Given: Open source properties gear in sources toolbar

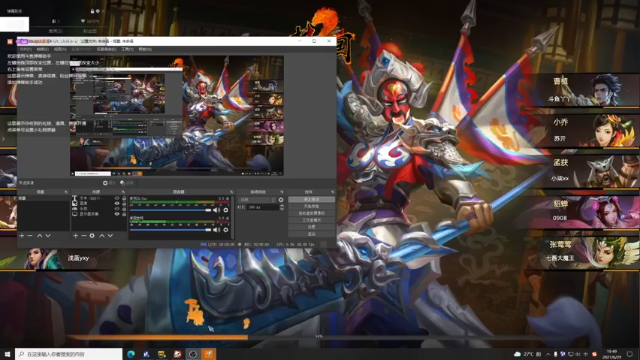Looking at the screenshot, I should [92, 236].
